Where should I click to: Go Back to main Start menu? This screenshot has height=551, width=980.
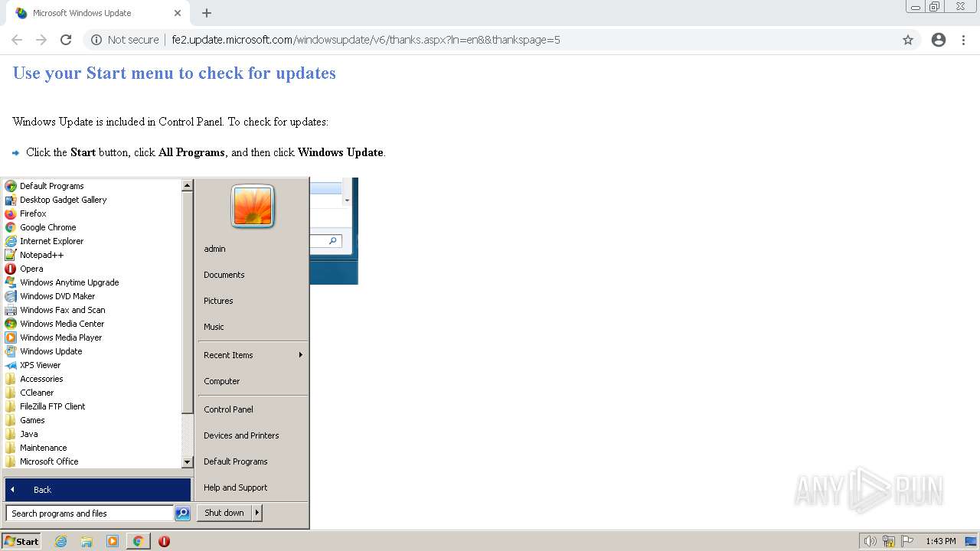coord(98,490)
